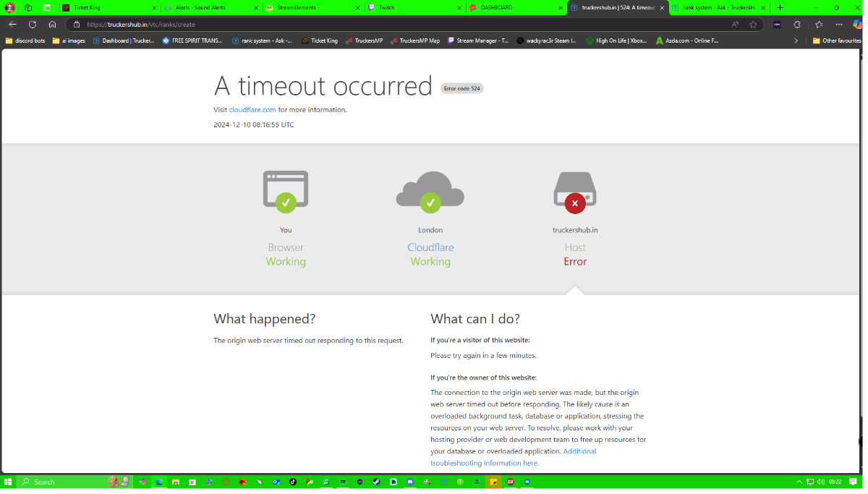Open the TikTok taskbar icon
Screen dimensions: 868x494
point(293,482)
